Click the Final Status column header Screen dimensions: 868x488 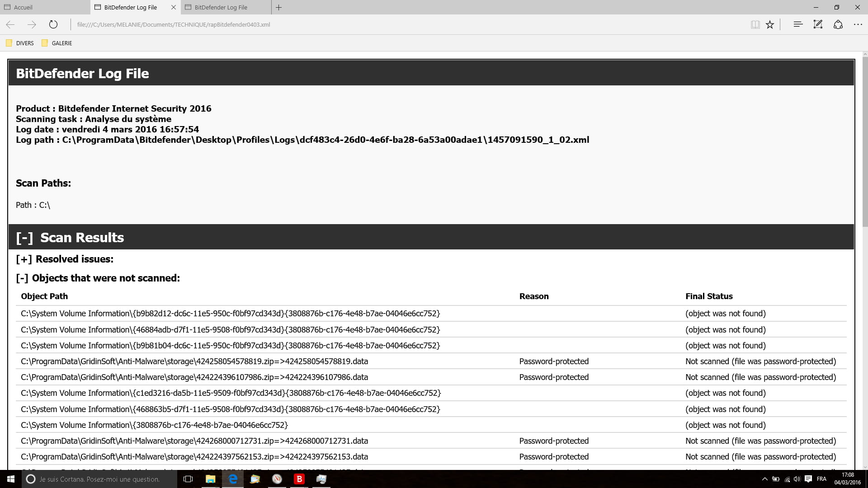pos(709,296)
